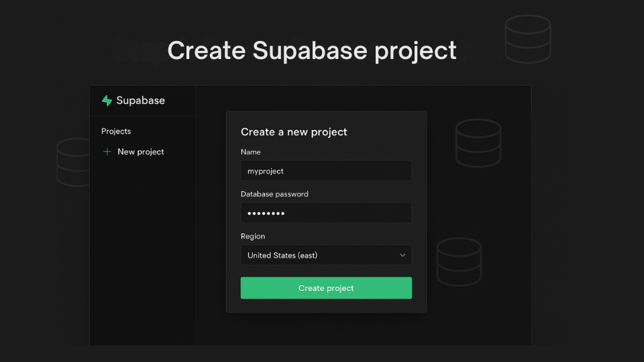Click the Name input field containing myproject
Viewport: 644px width, 362px height.
326,170
